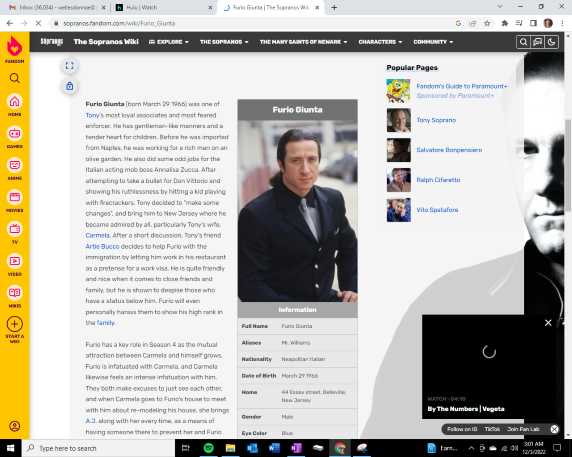Go back in browser history

coord(10,23)
